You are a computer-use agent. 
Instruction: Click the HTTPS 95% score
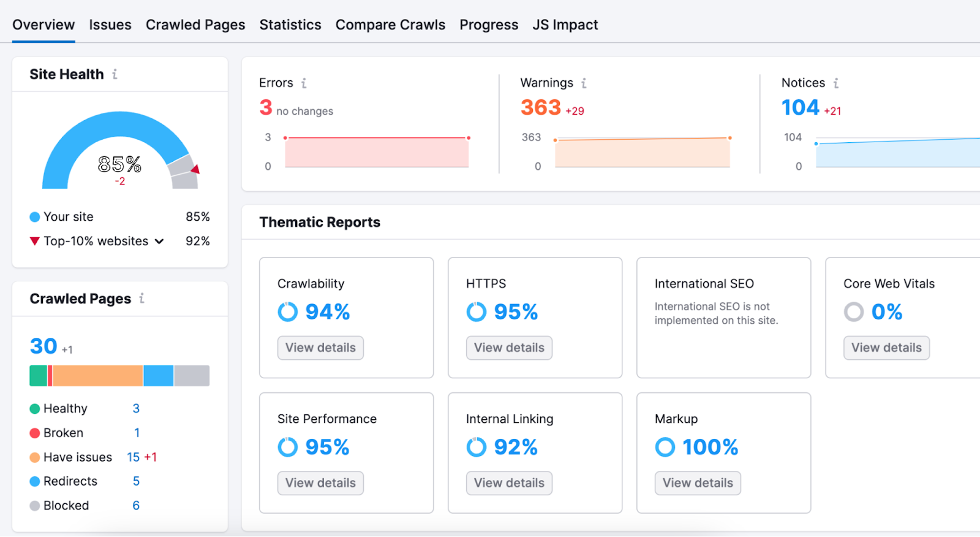point(516,312)
